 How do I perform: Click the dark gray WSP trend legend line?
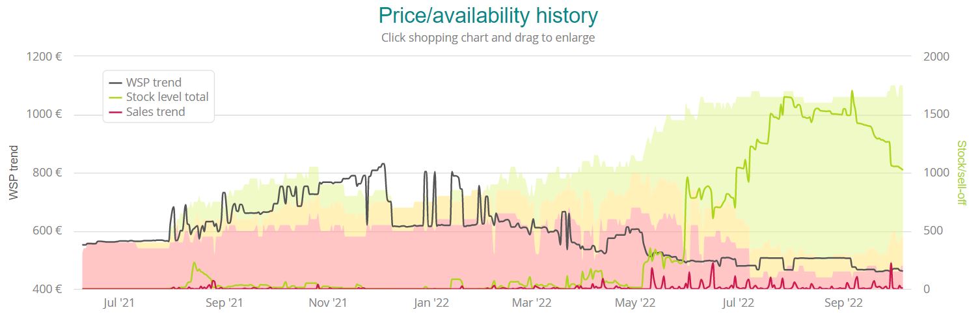tap(116, 83)
